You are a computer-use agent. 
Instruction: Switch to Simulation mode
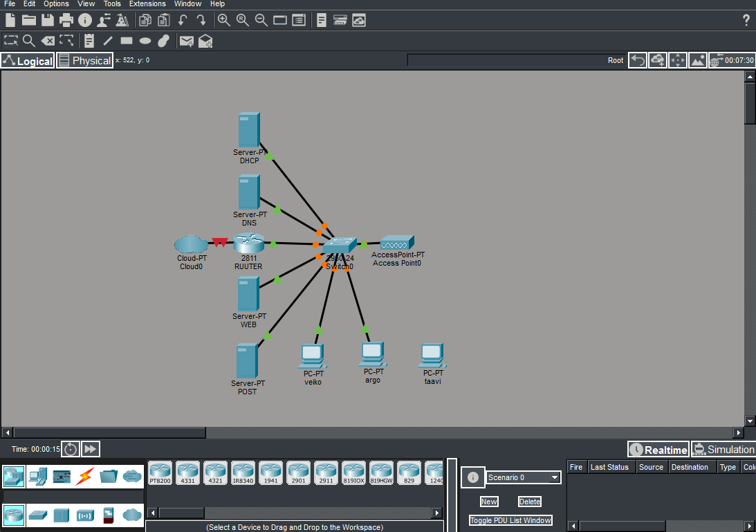pyautogui.click(x=723, y=450)
